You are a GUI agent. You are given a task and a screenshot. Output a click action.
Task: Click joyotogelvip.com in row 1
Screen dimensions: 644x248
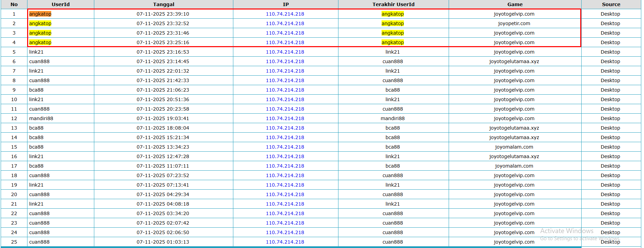tap(514, 14)
